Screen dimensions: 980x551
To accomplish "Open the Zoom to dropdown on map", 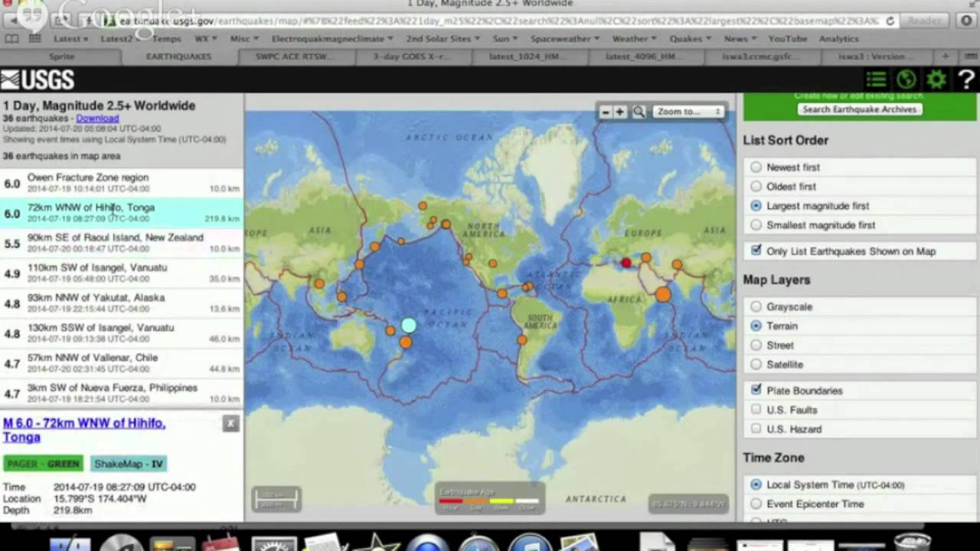I will point(688,112).
